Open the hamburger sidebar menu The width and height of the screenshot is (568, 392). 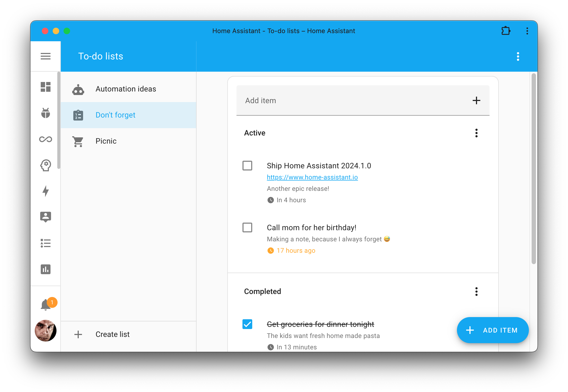coord(45,56)
